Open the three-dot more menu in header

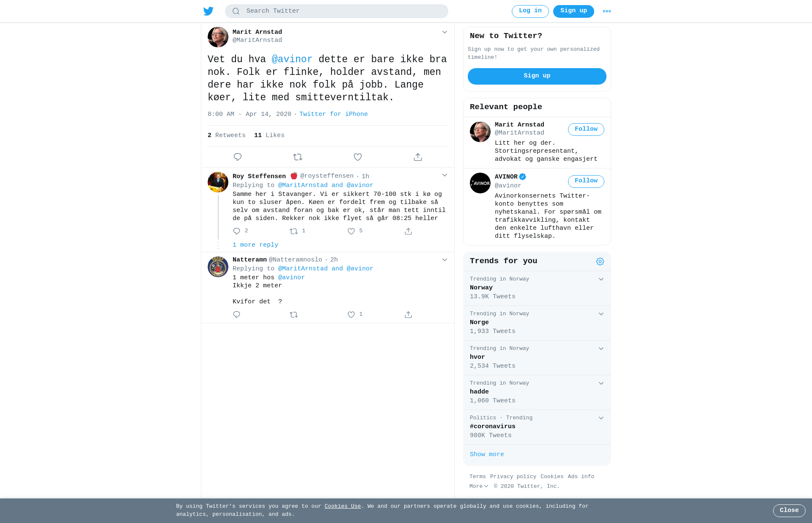pyautogui.click(x=607, y=11)
